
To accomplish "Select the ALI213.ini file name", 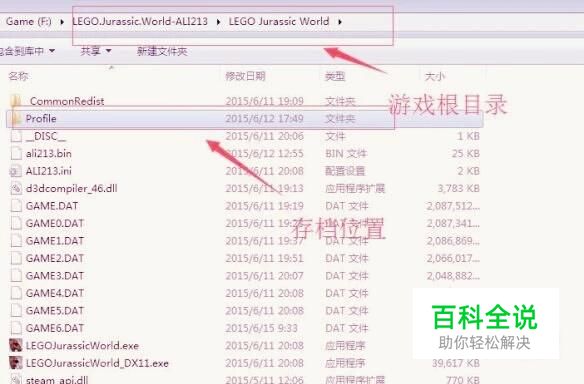I will pos(49,171).
